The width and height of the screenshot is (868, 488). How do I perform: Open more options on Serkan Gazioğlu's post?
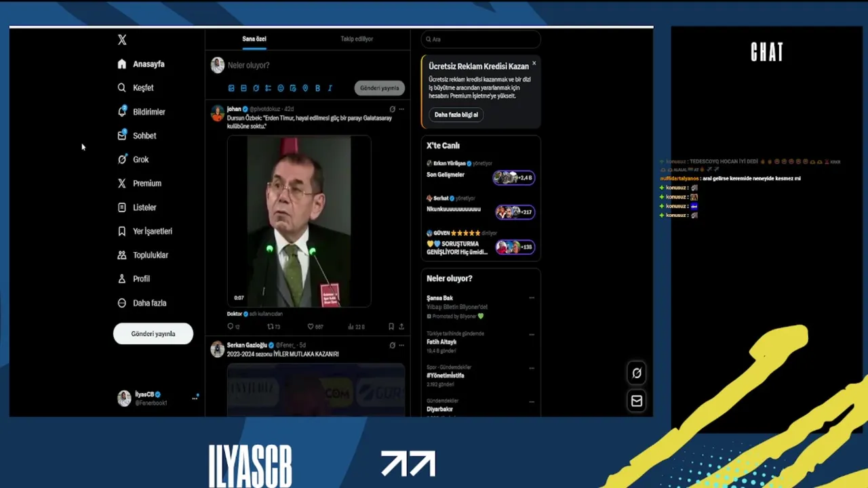[x=401, y=345]
